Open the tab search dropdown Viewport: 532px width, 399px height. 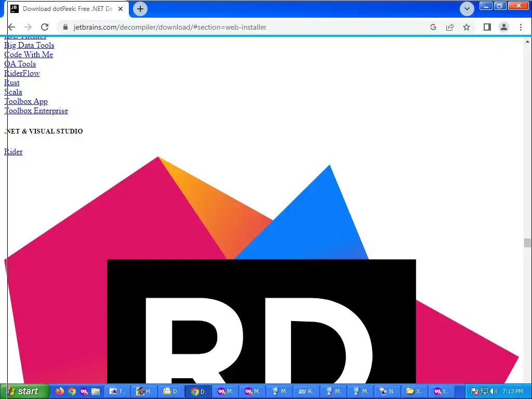tap(467, 9)
